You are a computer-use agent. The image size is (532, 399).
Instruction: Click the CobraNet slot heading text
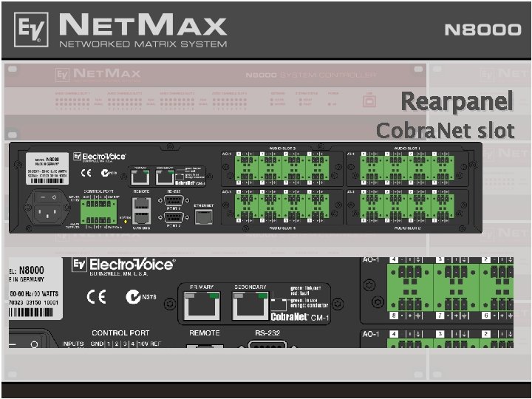click(445, 131)
